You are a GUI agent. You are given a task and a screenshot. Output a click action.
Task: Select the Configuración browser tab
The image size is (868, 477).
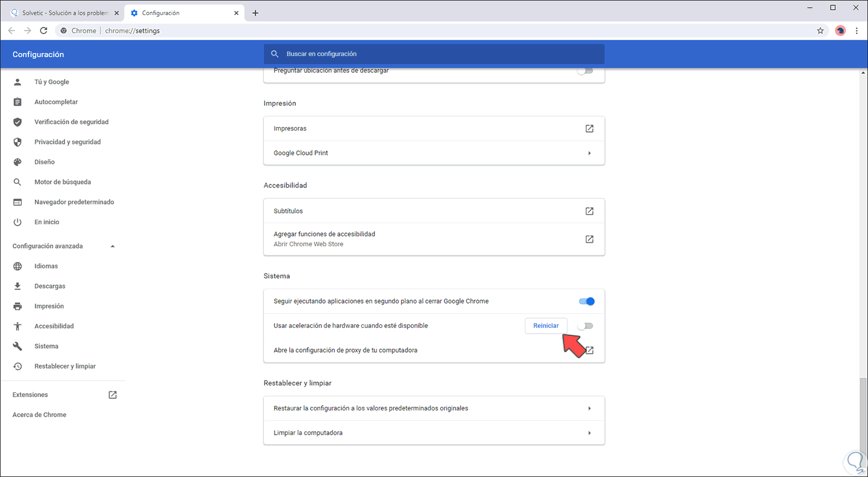click(184, 13)
